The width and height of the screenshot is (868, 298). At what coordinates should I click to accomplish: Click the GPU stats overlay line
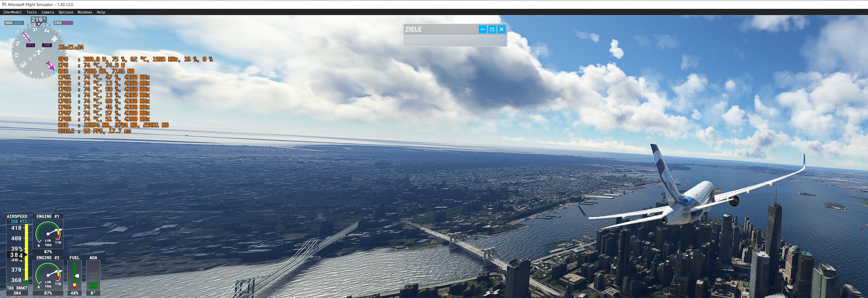(x=135, y=59)
